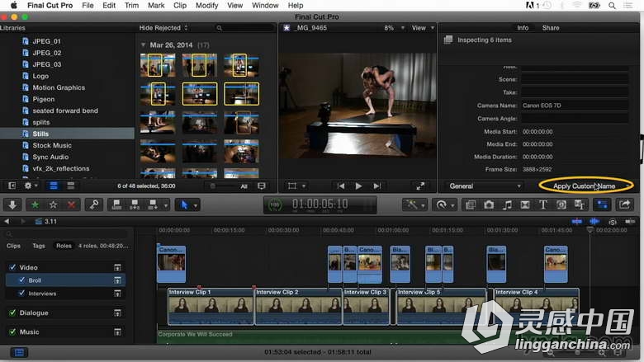This screenshot has width=644, height=362.
Task: Open the edit options dropdown arrow
Action: [166, 205]
